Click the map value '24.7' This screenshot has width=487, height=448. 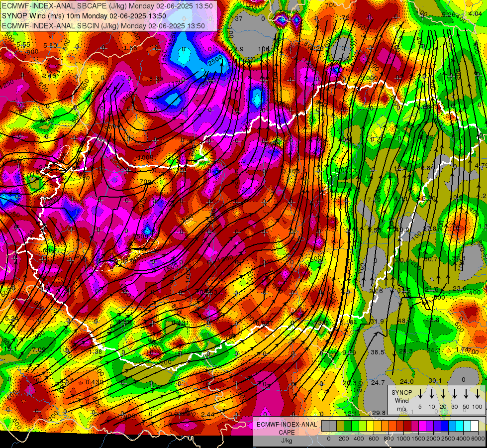[x=378, y=383]
